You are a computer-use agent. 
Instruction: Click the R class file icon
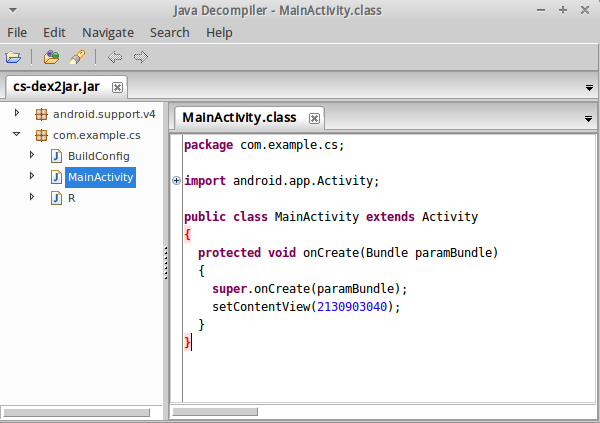tap(57, 198)
